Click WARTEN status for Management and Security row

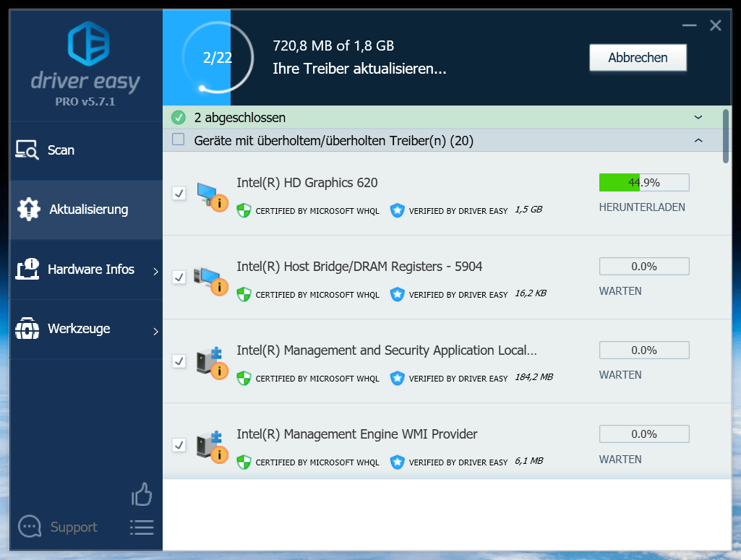coord(620,375)
